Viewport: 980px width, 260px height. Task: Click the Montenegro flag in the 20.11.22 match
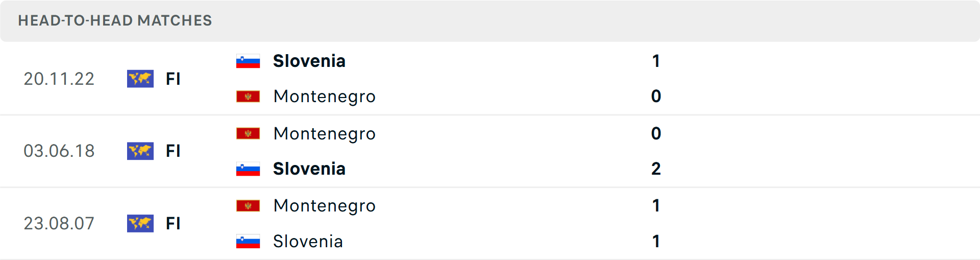point(248,97)
